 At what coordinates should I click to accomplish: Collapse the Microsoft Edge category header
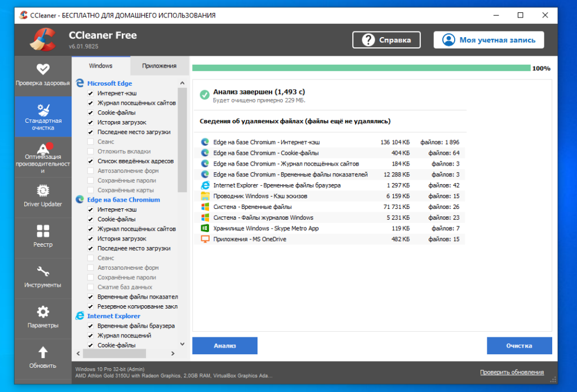point(110,83)
